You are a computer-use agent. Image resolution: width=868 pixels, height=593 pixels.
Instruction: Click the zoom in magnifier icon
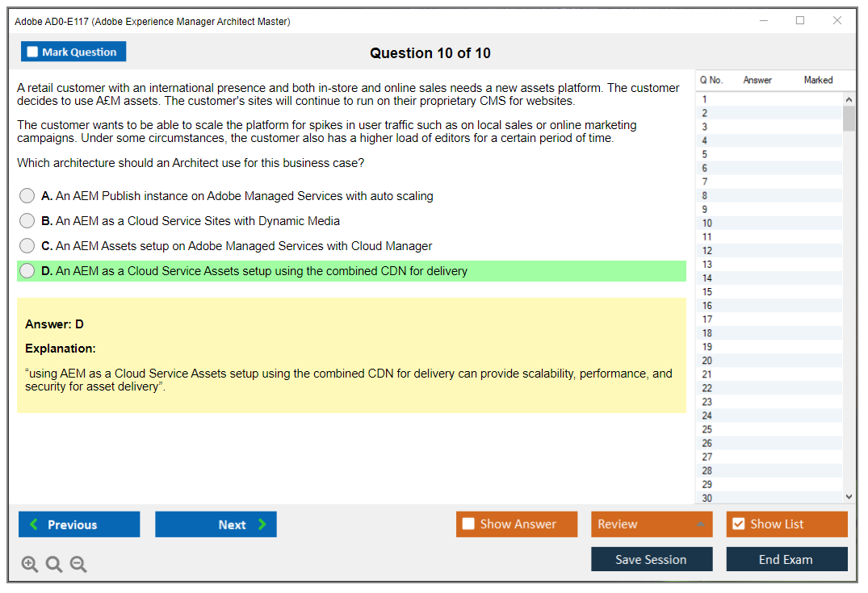point(30,565)
